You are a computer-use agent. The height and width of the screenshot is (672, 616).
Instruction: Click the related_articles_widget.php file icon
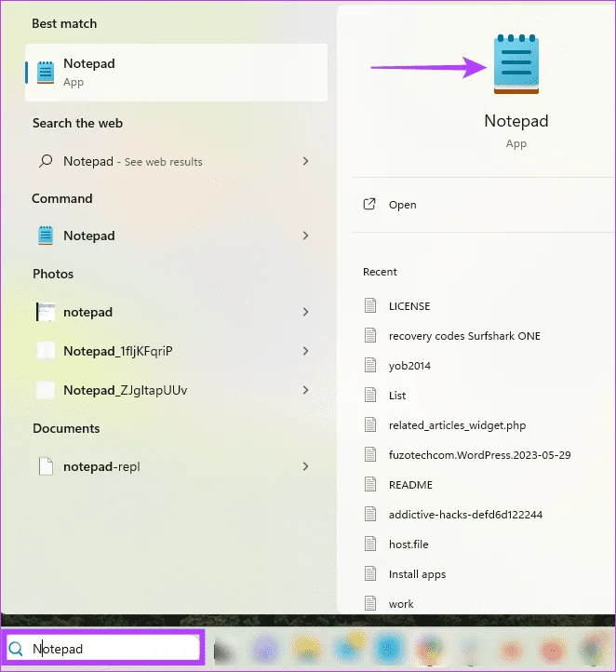[370, 424]
